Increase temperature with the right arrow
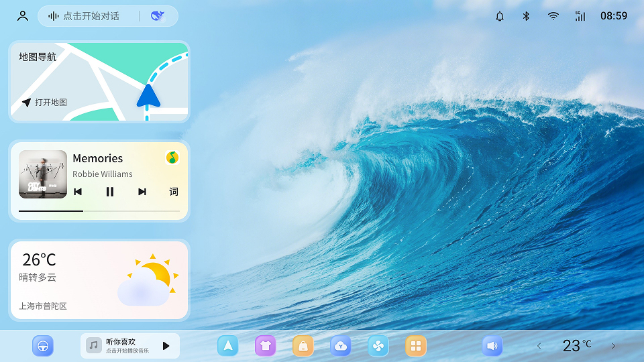The height and width of the screenshot is (362, 644). [613, 346]
